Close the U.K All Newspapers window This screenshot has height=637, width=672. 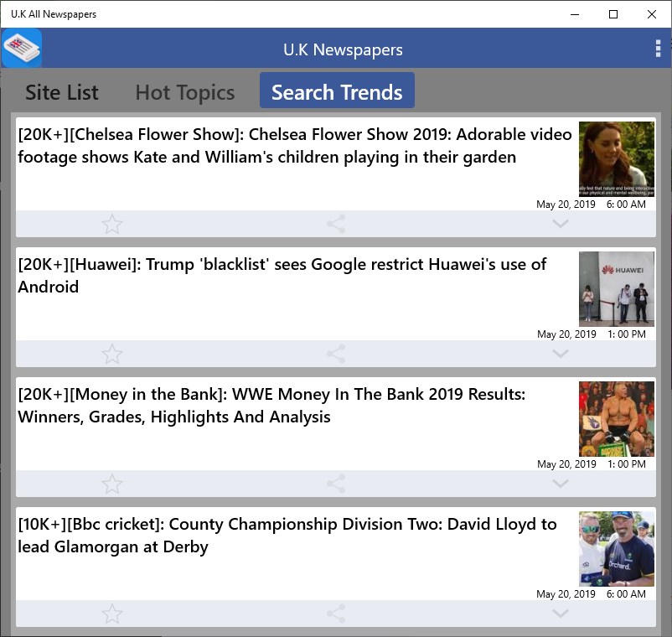[652, 14]
